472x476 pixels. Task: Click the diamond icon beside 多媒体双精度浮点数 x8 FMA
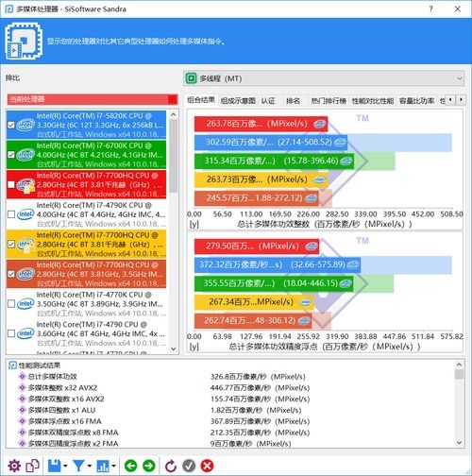tap(22, 433)
